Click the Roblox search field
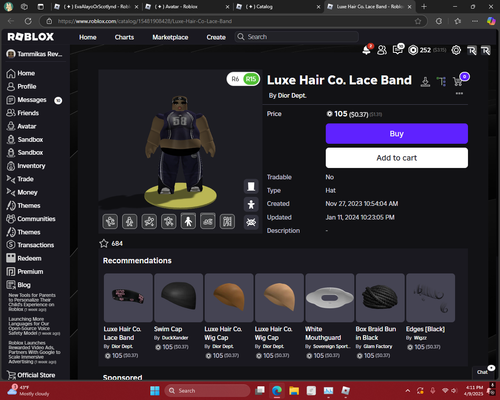This screenshot has height=400, width=500. pyautogui.click(x=297, y=37)
